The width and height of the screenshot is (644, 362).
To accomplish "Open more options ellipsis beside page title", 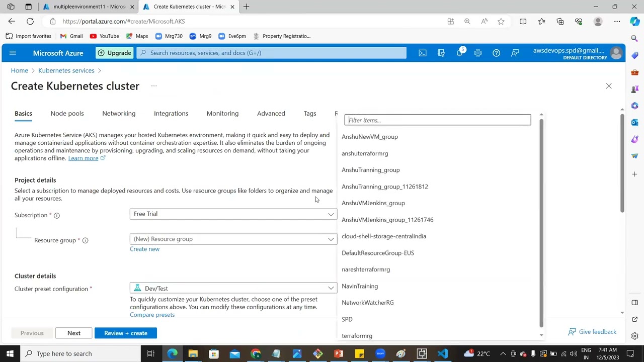I will (154, 86).
